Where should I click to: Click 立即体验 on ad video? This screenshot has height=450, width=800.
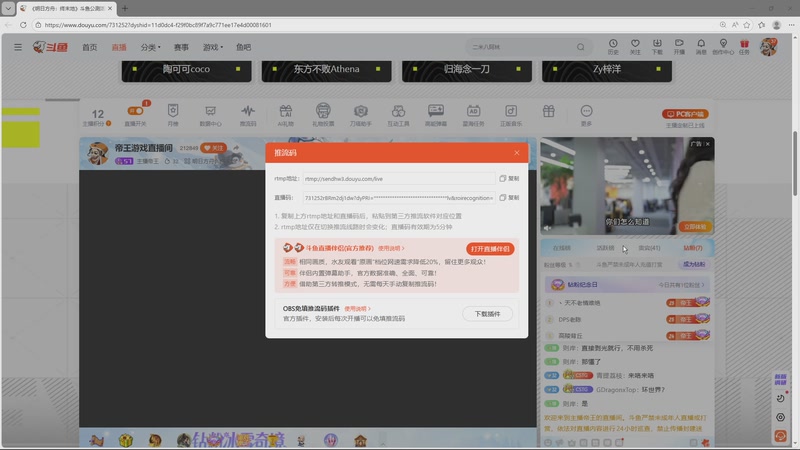[695, 227]
